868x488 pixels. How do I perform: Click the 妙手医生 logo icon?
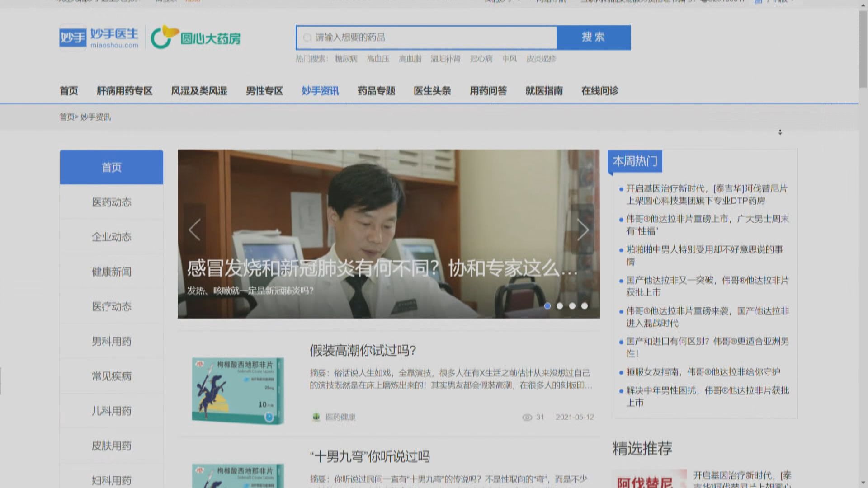tap(72, 38)
